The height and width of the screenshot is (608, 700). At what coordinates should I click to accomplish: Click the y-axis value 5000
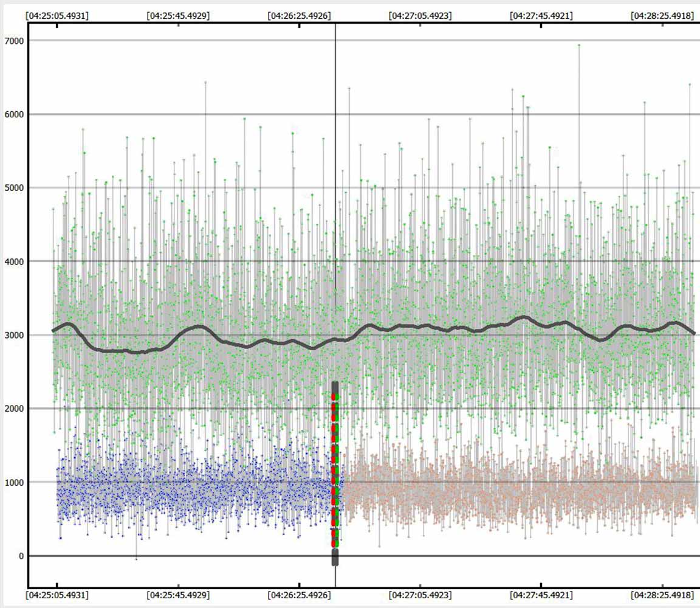click(14, 188)
